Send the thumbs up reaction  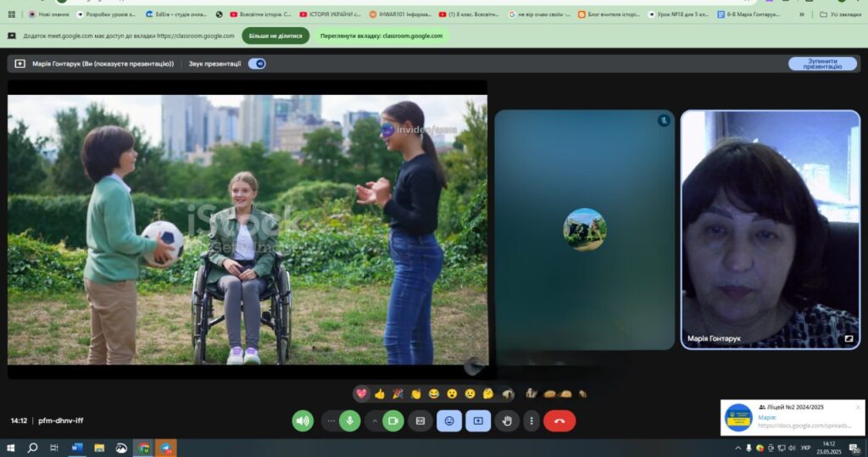[x=380, y=394]
